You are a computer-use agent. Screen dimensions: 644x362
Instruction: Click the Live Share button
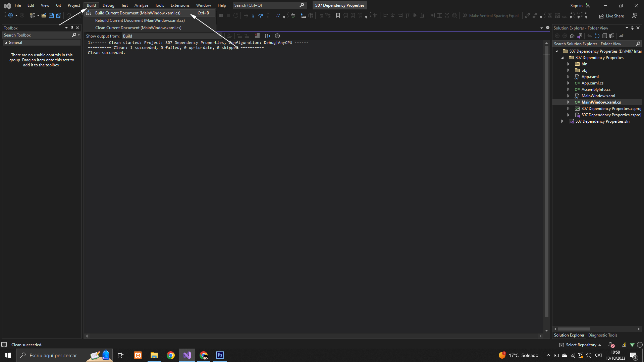(611, 16)
